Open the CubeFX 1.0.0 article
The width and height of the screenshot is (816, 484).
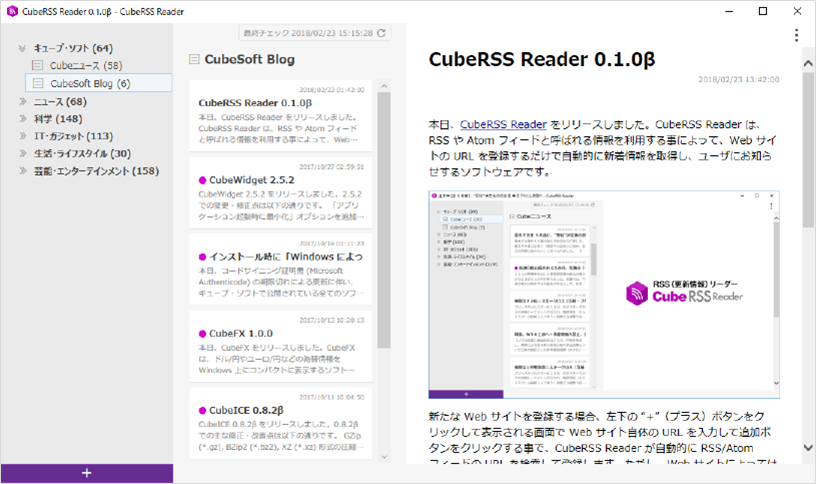tap(281, 346)
